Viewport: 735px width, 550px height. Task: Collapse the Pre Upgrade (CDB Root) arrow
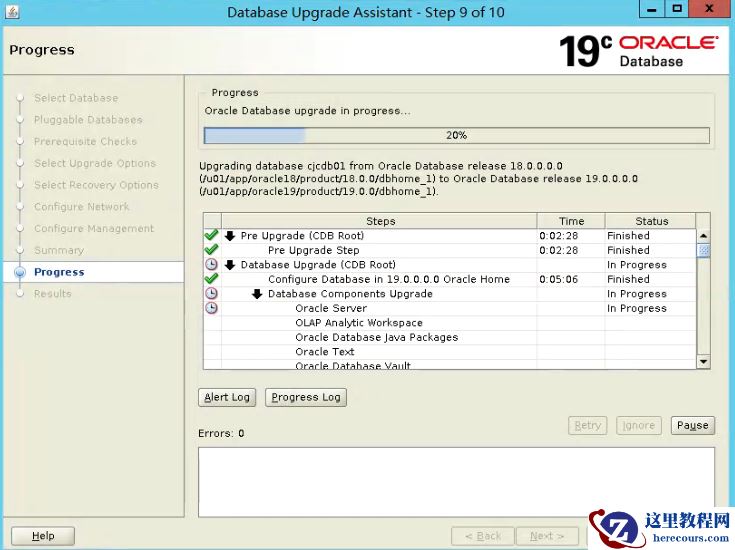click(230, 235)
